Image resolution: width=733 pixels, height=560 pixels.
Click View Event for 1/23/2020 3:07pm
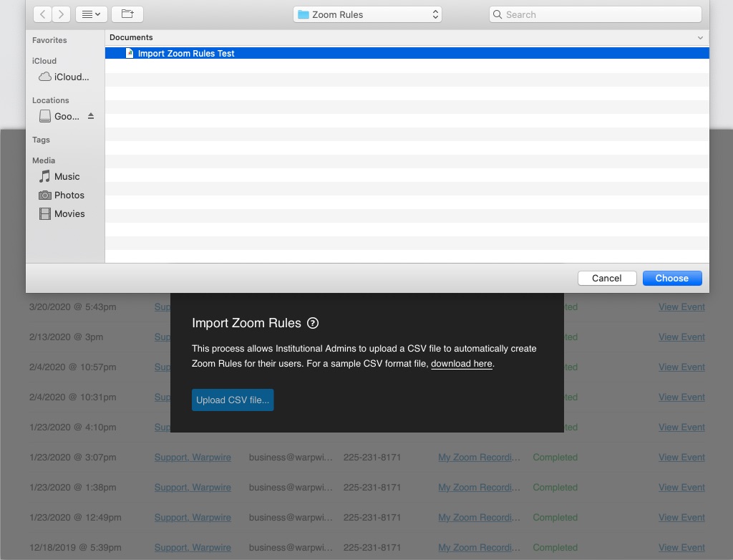(681, 457)
